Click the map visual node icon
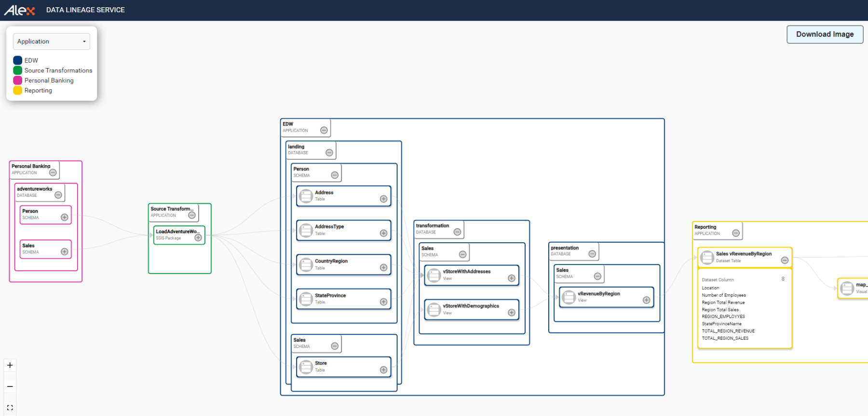Viewport: 868px width, 416px height. point(847,288)
